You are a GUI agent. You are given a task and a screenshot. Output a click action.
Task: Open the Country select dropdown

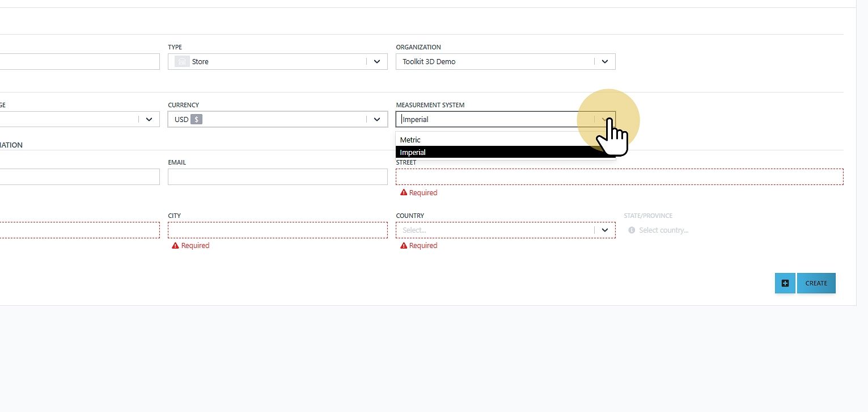(505, 230)
